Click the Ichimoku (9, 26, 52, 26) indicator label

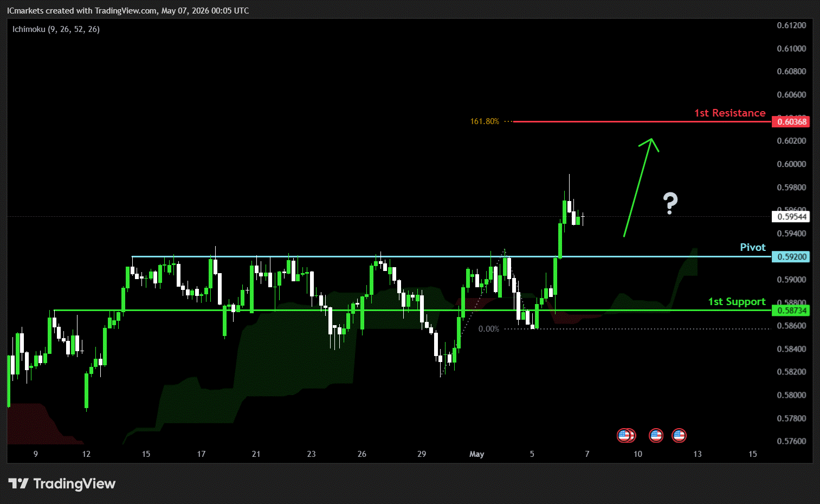56,29
